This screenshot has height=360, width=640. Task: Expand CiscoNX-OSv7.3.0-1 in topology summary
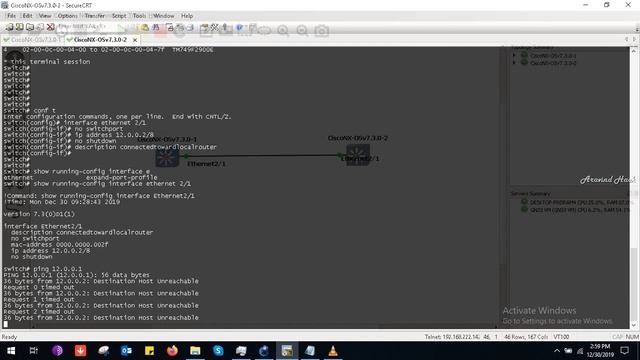[x=514, y=56]
